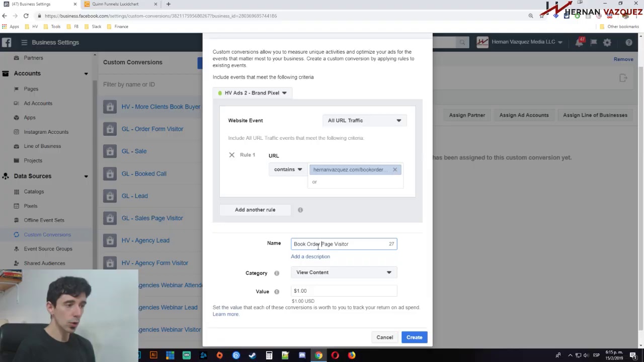Click Add another rule

click(x=255, y=210)
